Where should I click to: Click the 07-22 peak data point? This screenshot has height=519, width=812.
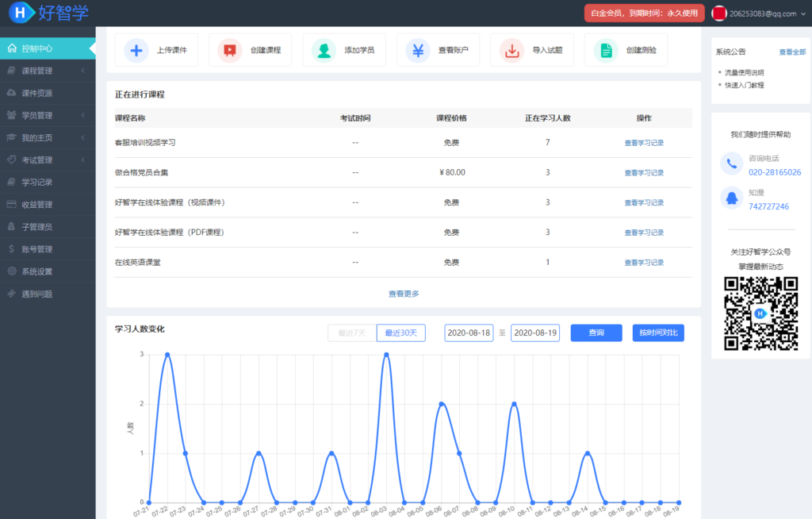[x=167, y=355]
